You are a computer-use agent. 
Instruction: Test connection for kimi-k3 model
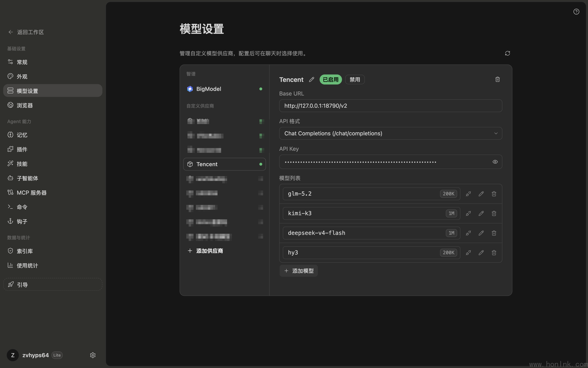(468, 213)
